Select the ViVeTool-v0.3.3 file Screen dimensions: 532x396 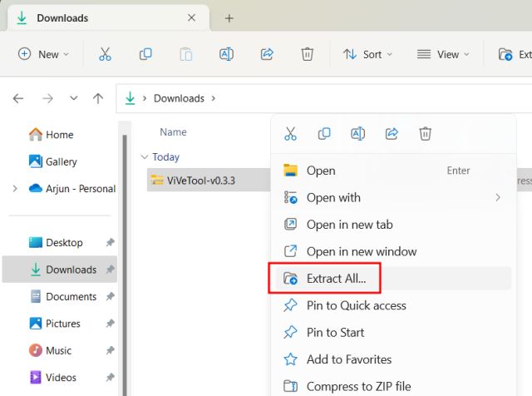click(200, 181)
